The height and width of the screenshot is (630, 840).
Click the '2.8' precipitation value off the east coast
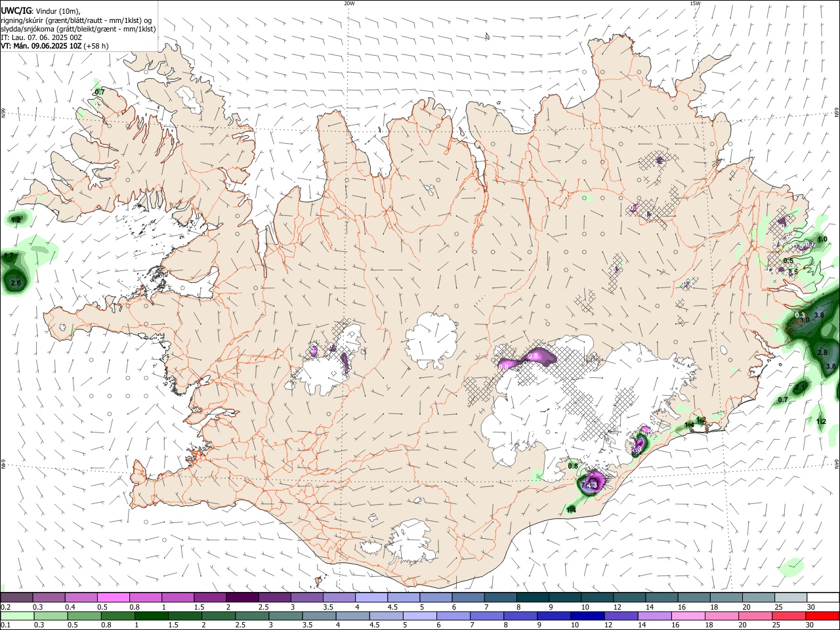pos(822,352)
